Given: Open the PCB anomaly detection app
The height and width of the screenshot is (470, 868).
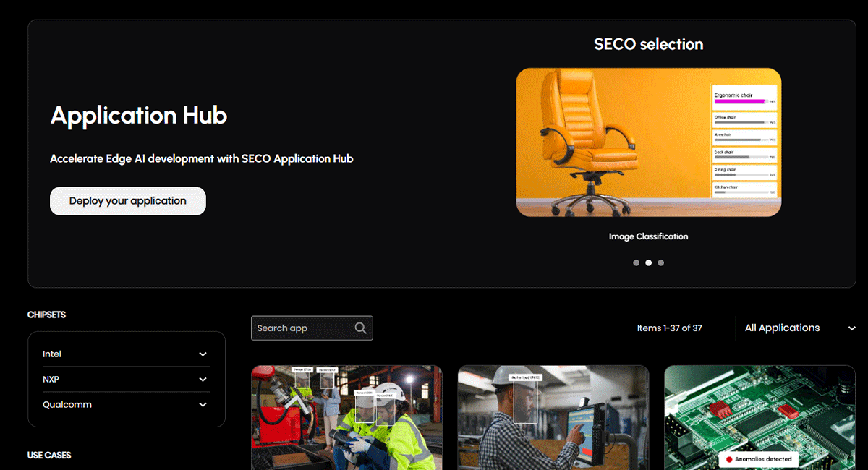Looking at the screenshot, I should (758, 417).
